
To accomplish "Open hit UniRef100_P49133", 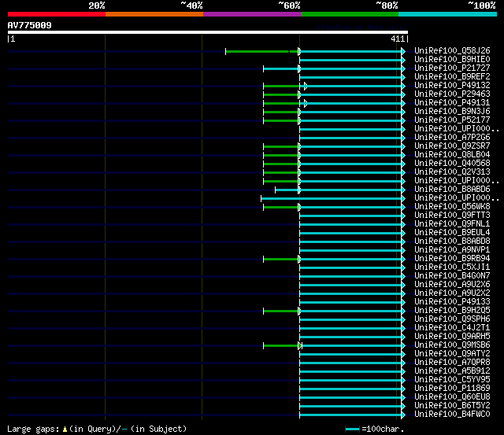I will (452, 302).
